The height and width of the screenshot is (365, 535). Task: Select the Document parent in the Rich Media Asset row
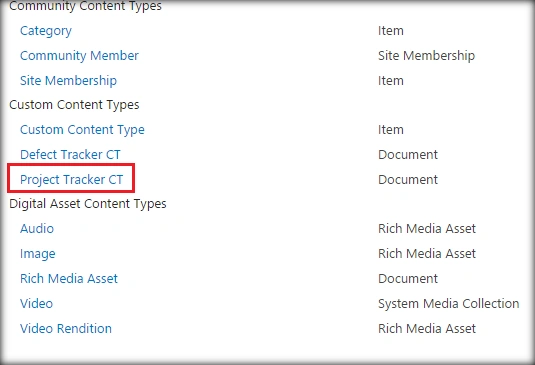(x=408, y=279)
